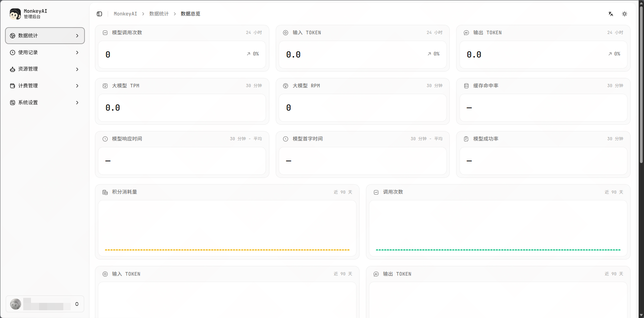Open the 资源管理 sidebar menu item
This screenshot has height=318, width=644.
pyautogui.click(x=45, y=69)
